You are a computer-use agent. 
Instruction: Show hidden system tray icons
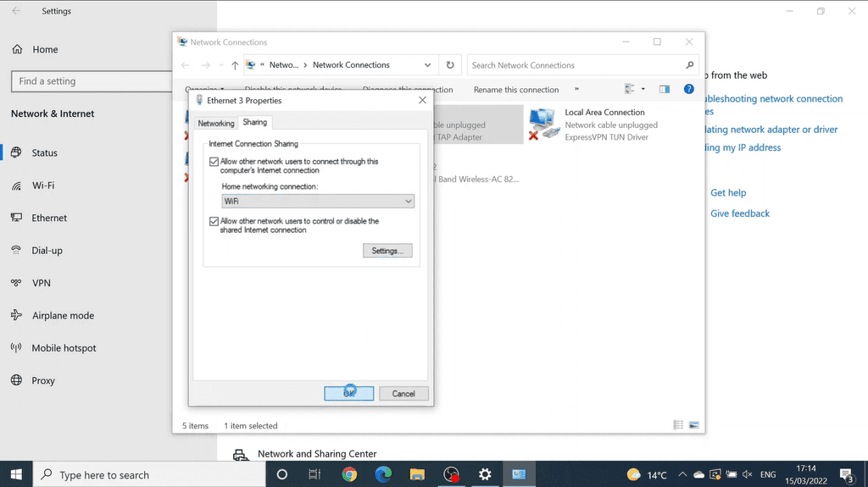(x=682, y=474)
